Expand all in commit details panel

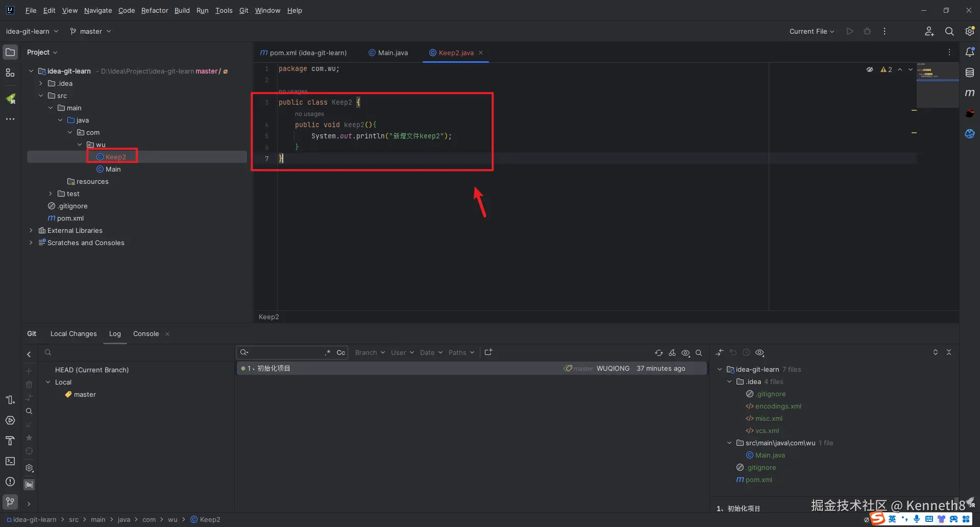(x=936, y=352)
